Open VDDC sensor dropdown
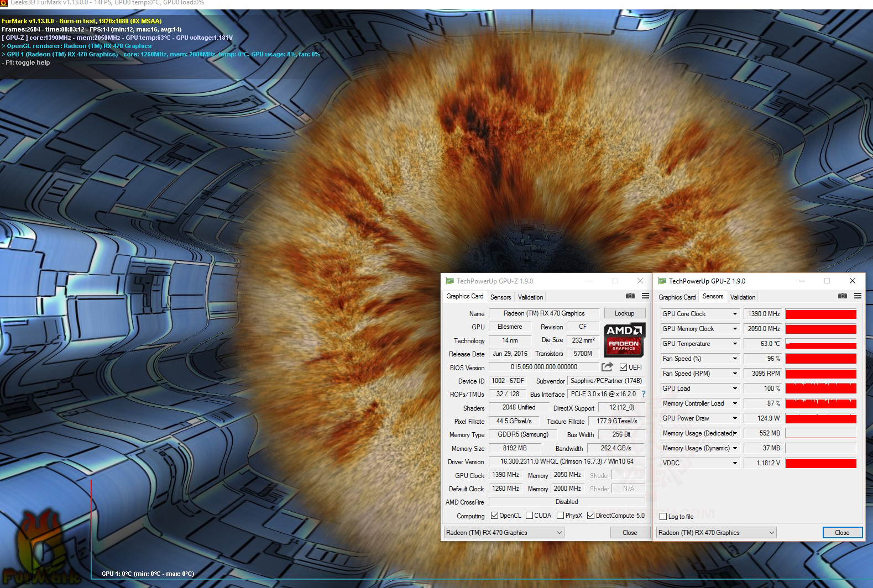 coord(735,463)
